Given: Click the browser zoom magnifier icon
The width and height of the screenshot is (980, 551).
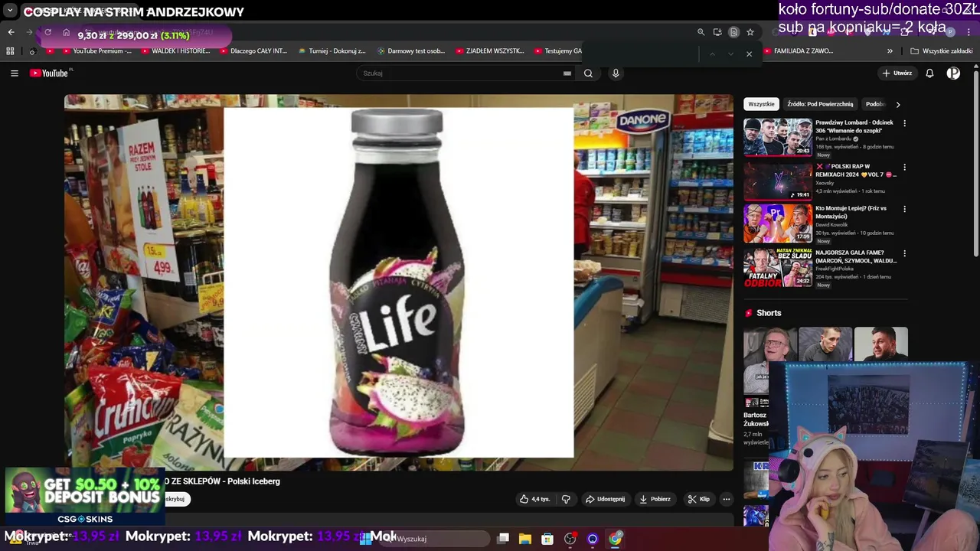Looking at the screenshot, I should 701,32.
